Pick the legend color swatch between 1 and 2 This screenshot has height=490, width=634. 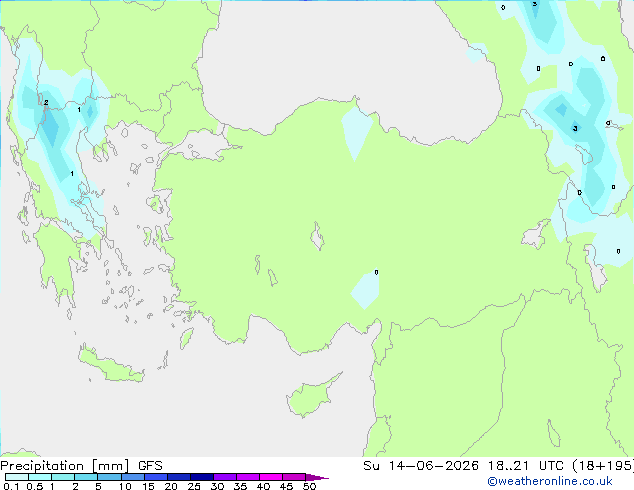pos(63,477)
